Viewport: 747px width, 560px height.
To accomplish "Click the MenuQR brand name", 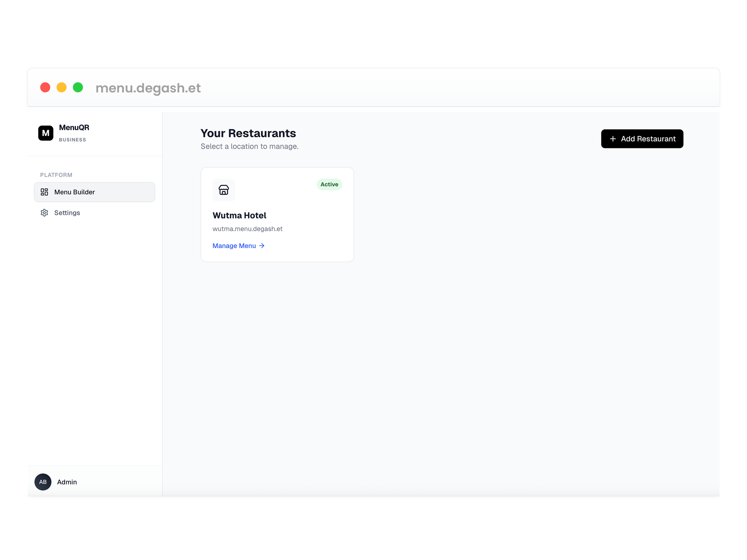I will [74, 128].
